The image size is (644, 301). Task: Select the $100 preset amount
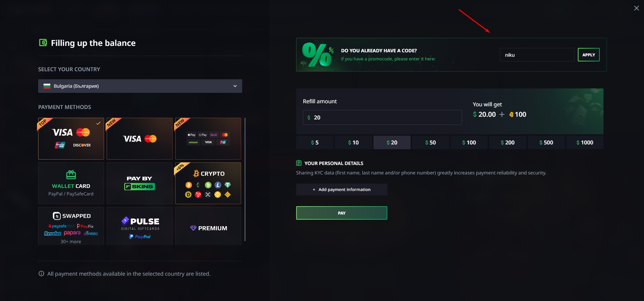[x=469, y=142]
